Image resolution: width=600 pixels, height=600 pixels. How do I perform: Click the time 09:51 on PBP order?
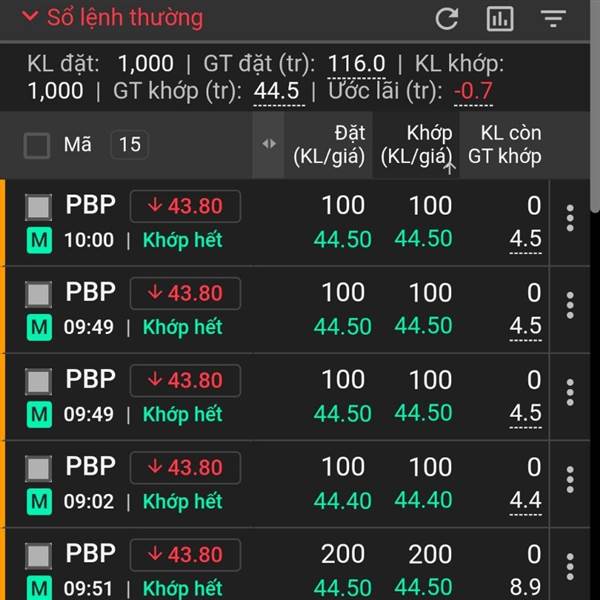point(89,589)
